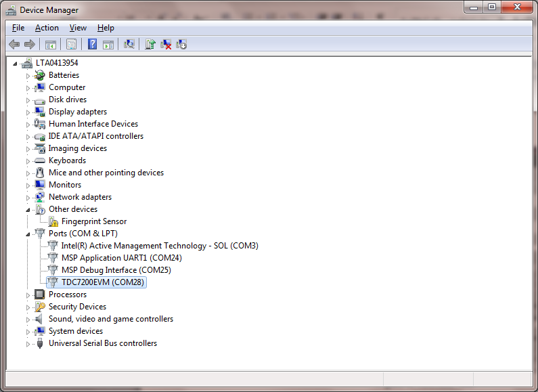Expand the Human Interface Devices node

pos(28,125)
